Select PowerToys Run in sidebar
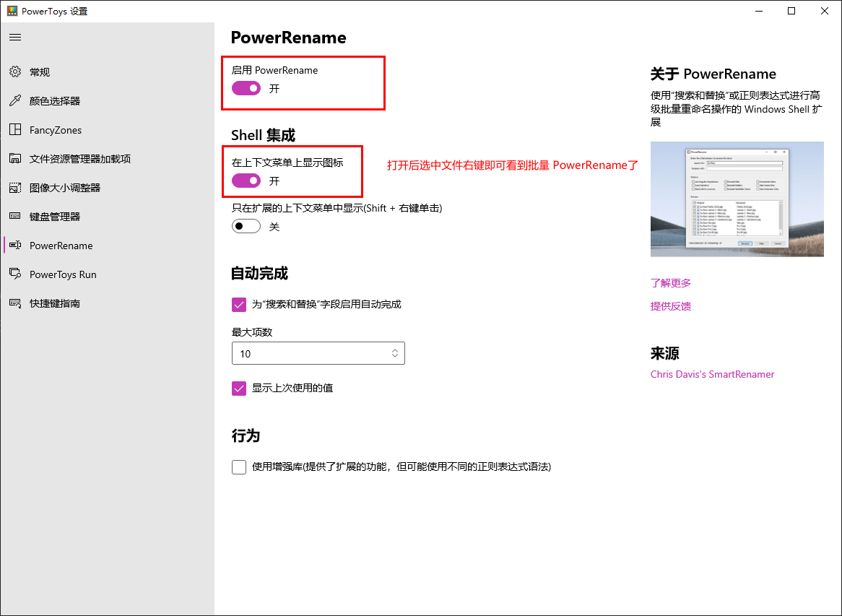The height and width of the screenshot is (616, 842). coord(63,274)
